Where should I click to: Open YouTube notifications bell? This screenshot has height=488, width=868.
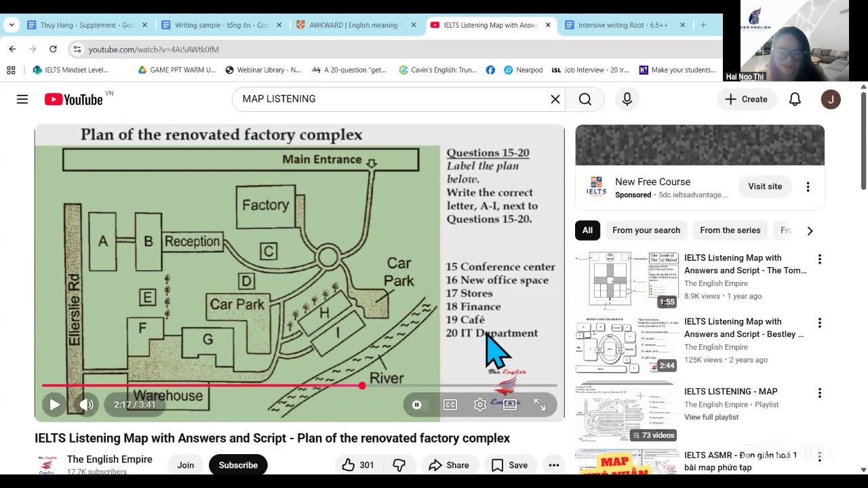coord(795,99)
